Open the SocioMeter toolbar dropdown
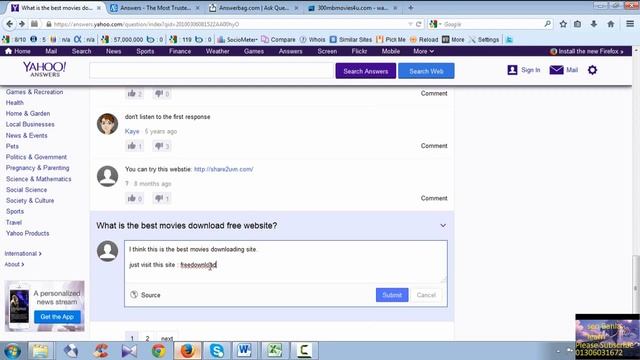Viewport: 640px width, 360px height. [x=237, y=40]
